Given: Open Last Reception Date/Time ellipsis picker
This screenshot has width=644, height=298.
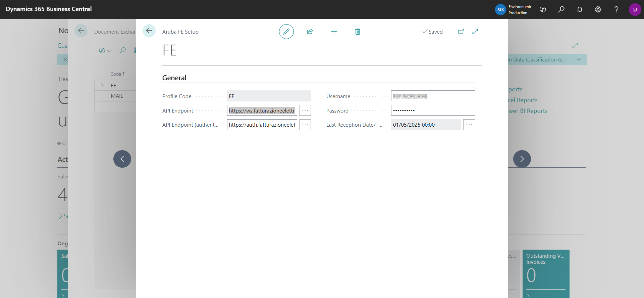Looking at the screenshot, I should (x=469, y=125).
